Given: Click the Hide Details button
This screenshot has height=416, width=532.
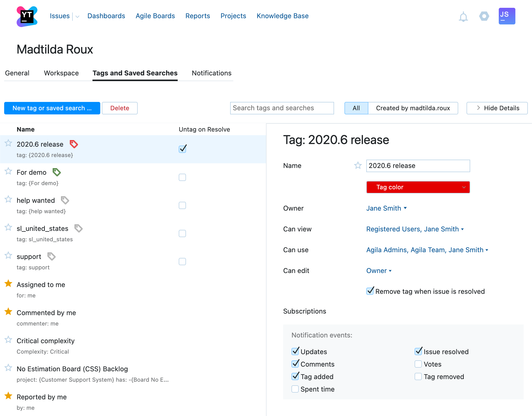Looking at the screenshot, I should [497, 108].
